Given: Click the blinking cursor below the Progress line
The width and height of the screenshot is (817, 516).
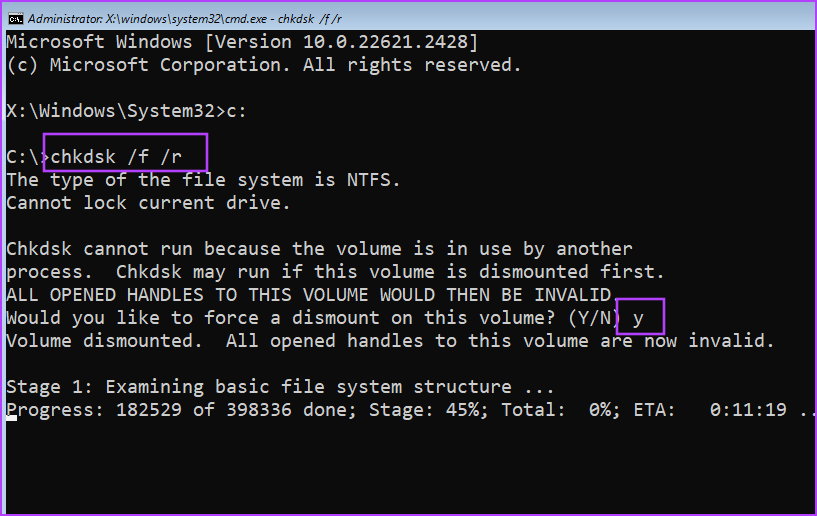Looking at the screenshot, I should point(11,418).
